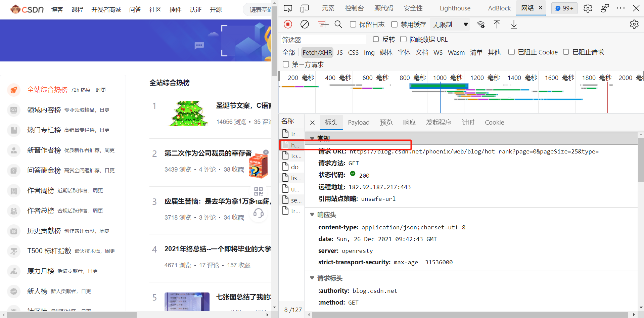Enable the 保留日志 checkbox
The image size is (644, 318).
point(353,24)
